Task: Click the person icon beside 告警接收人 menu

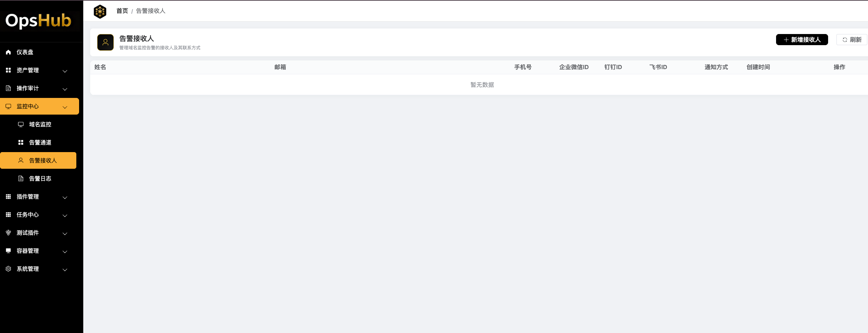Action: click(21, 160)
